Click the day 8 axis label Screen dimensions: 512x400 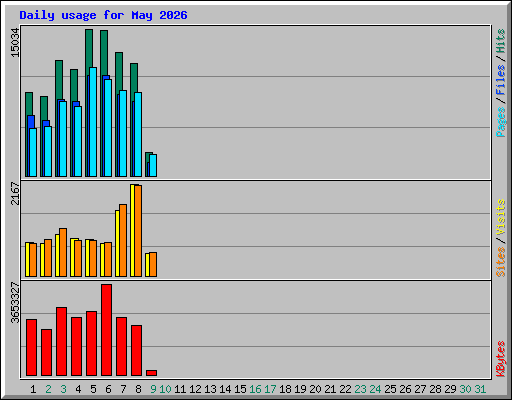[x=138, y=389]
